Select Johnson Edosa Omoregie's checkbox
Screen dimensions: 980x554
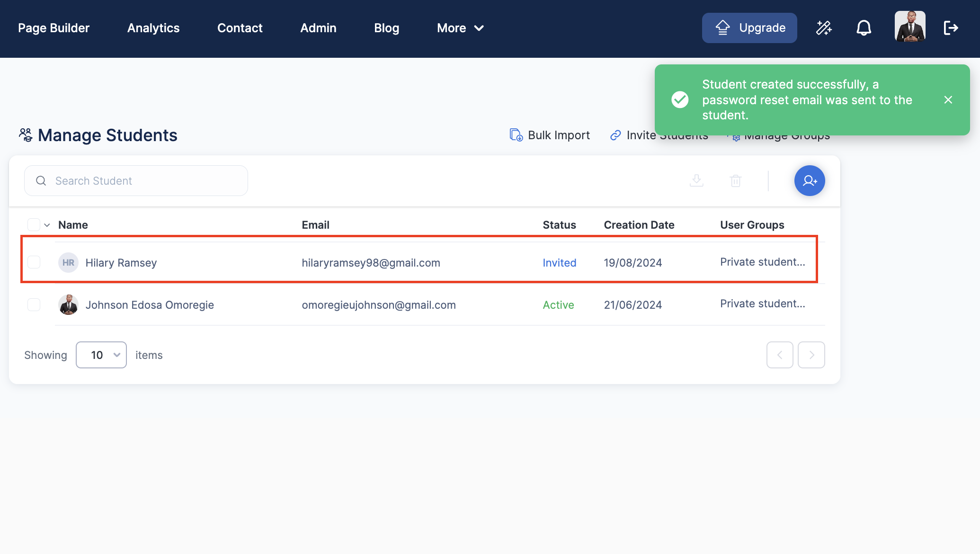pyautogui.click(x=34, y=304)
